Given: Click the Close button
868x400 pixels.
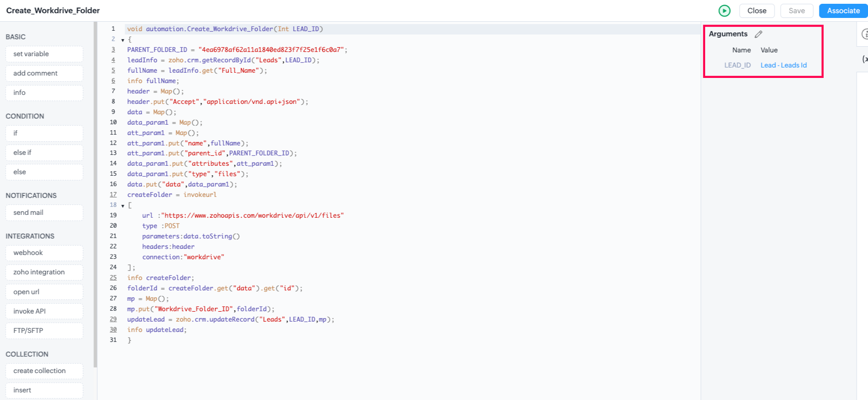Looking at the screenshot, I should (757, 10).
